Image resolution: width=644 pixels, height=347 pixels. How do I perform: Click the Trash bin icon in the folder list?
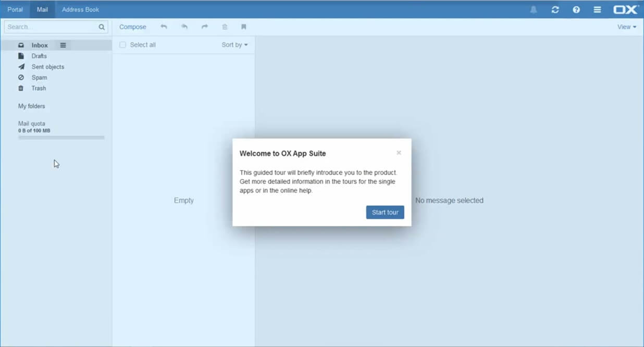point(21,88)
